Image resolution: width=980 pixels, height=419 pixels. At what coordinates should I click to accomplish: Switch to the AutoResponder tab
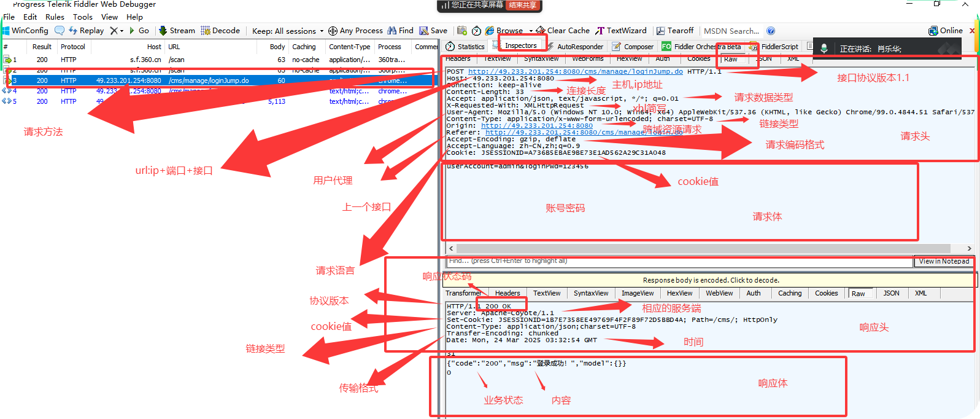tap(575, 47)
